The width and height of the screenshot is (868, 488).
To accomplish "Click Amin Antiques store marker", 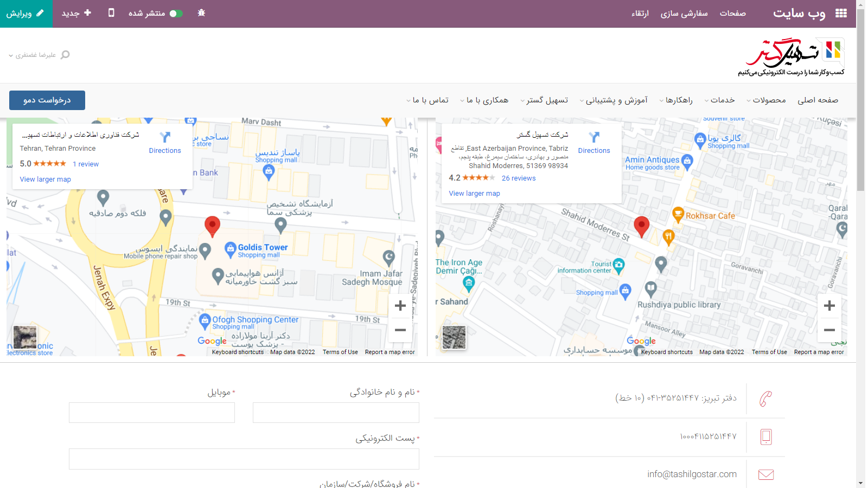I will point(687,161).
